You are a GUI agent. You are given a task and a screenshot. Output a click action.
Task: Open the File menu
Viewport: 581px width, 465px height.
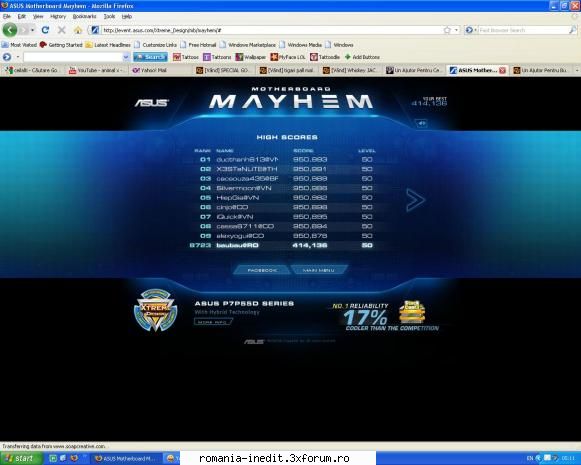[7, 16]
